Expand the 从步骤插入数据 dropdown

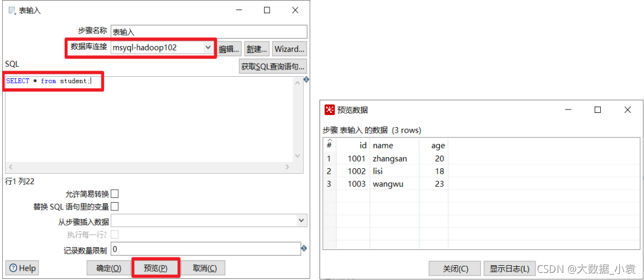click(x=209, y=221)
